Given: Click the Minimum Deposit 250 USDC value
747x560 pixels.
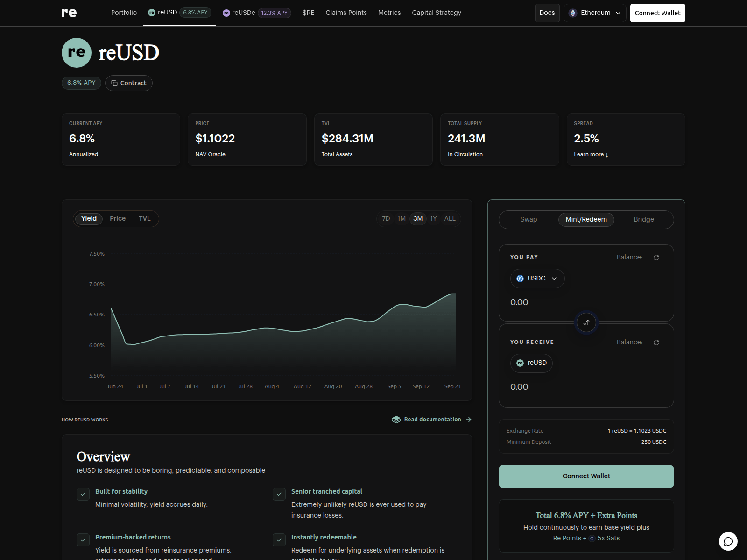Looking at the screenshot, I should (654, 442).
